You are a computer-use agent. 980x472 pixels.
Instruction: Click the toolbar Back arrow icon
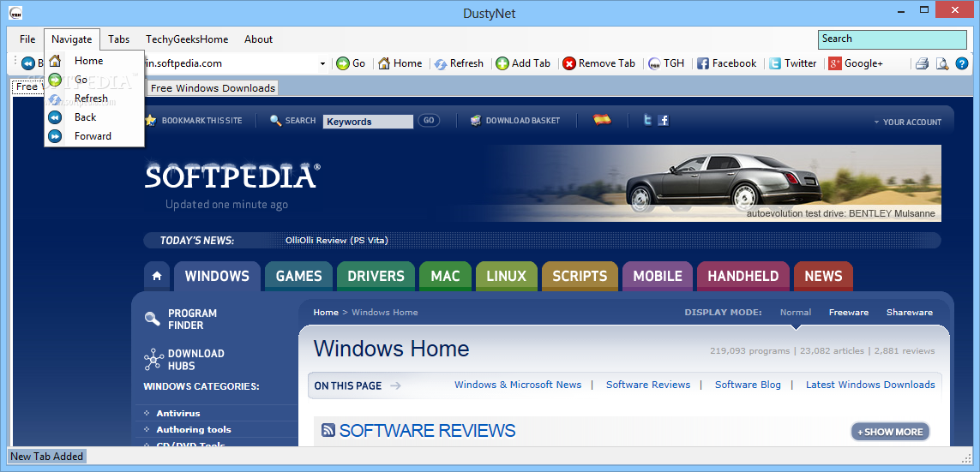[27, 63]
